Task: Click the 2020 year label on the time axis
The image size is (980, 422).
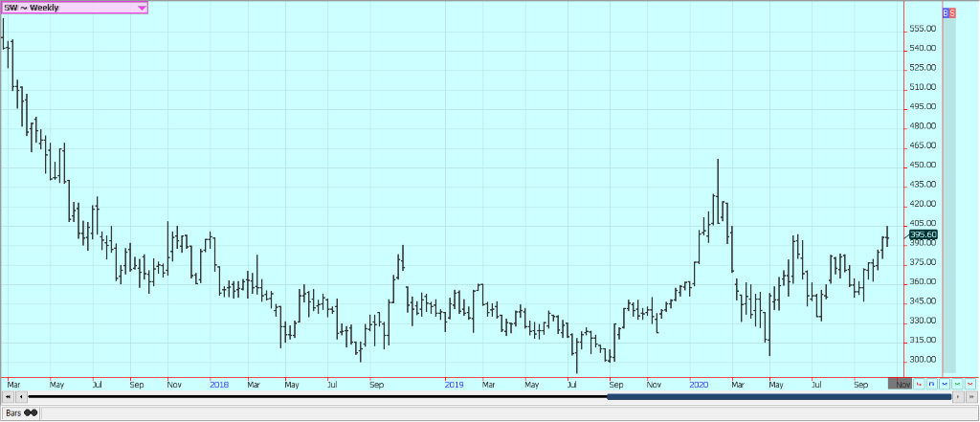Action: tap(699, 385)
